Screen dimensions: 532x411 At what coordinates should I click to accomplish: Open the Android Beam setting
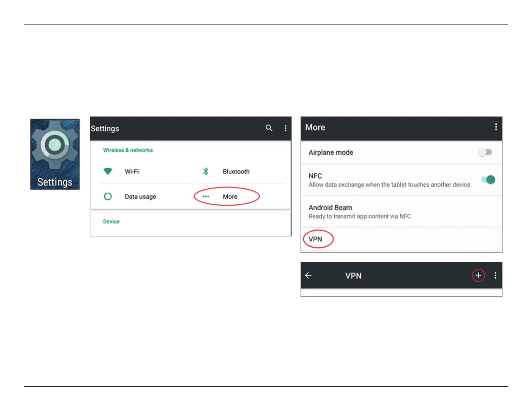pyautogui.click(x=401, y=212)
